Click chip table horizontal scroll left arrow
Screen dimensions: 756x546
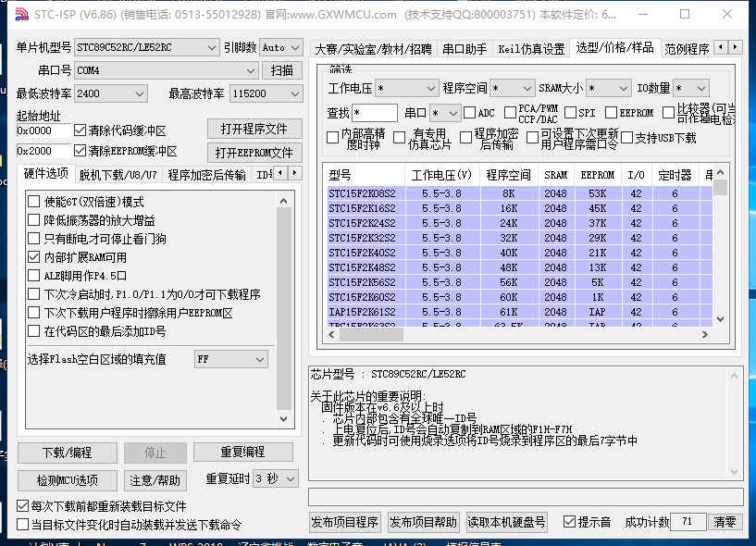(x=331, y=334)
